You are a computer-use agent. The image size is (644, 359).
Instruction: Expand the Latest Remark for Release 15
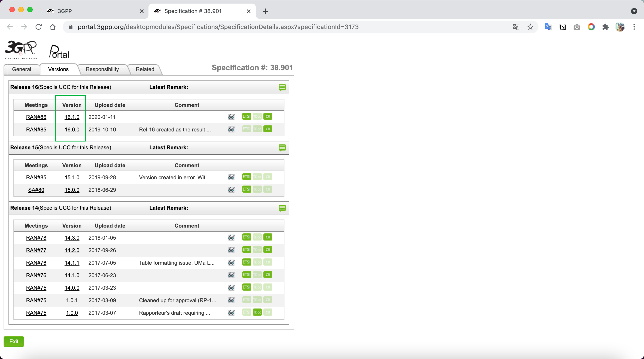pyautogui.click(x=282, y=148)
